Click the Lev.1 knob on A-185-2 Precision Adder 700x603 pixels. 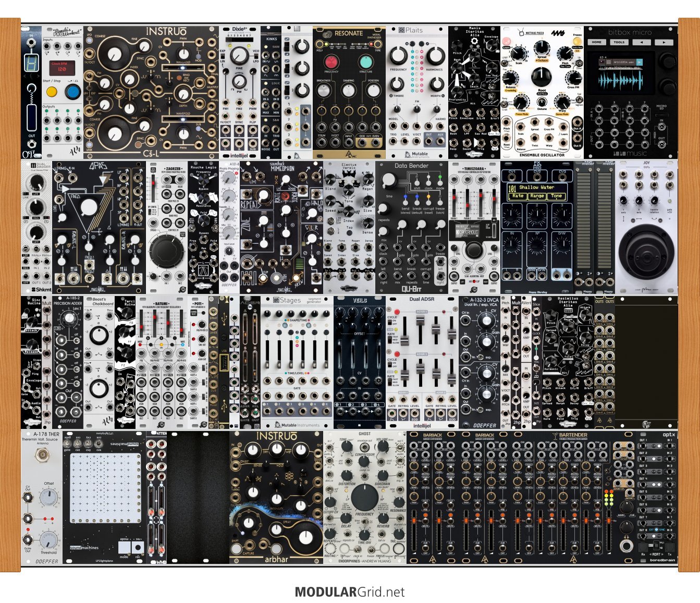(x=68, y=318)
